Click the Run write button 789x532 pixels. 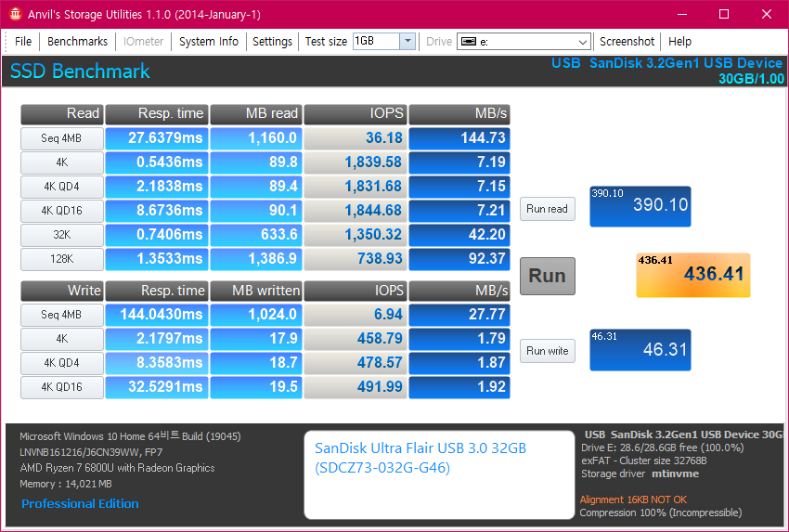[x=547, y=351]
